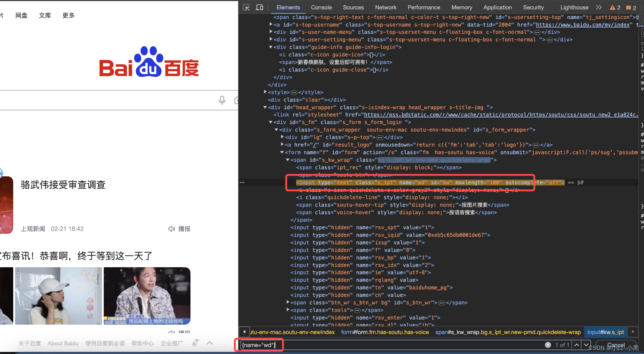Toggle the device toolbar icon
644x354 pixels.
(260, 7)
